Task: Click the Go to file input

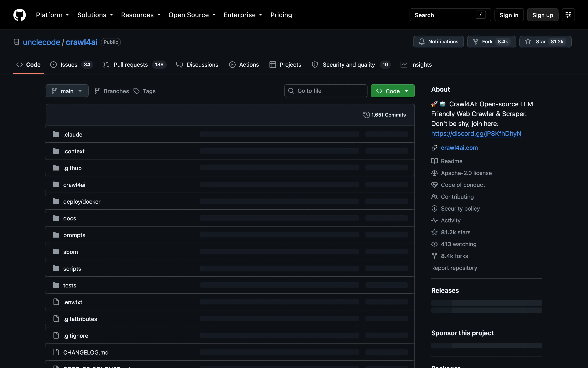Action: click(x=326, y=91)
